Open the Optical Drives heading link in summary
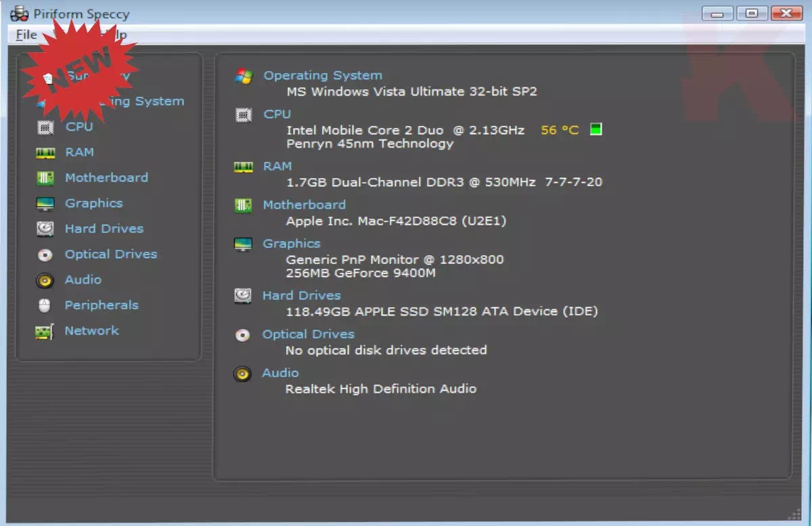 pos(309,334)
